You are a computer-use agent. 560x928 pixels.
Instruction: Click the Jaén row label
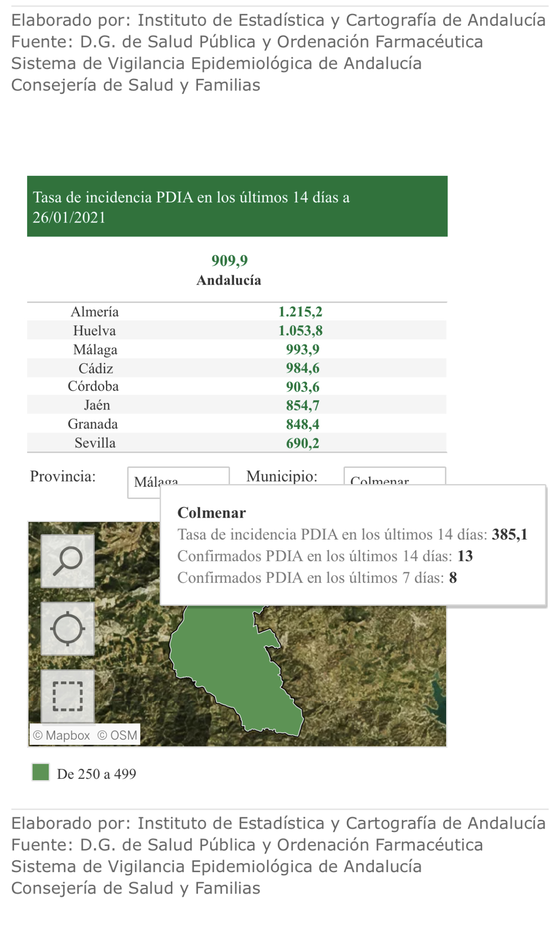(x=97, y=405)
